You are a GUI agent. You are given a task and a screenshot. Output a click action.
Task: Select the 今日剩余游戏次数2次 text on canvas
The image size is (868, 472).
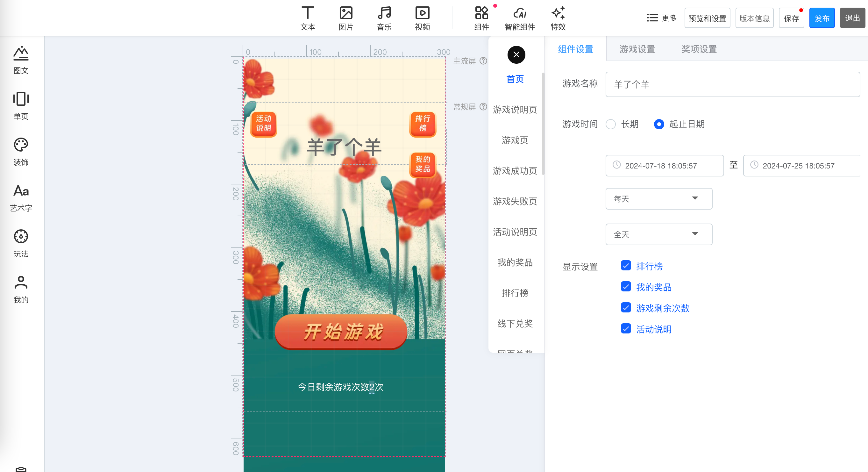[x=341, y=387]
